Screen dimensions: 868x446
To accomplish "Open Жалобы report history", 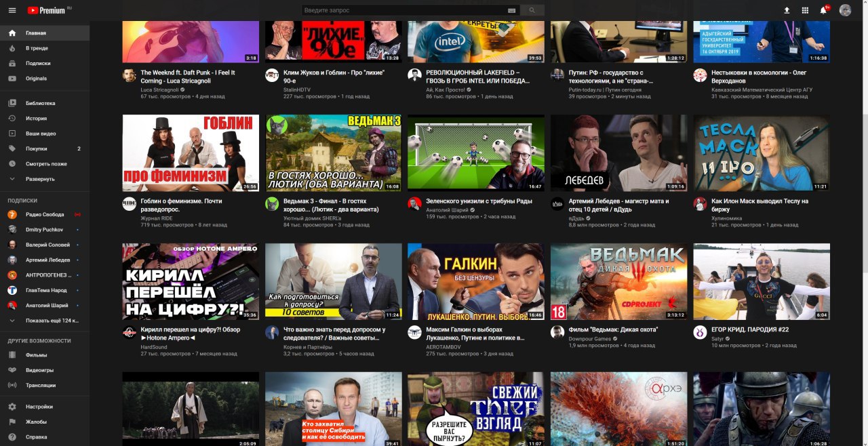I will point(45,422).
